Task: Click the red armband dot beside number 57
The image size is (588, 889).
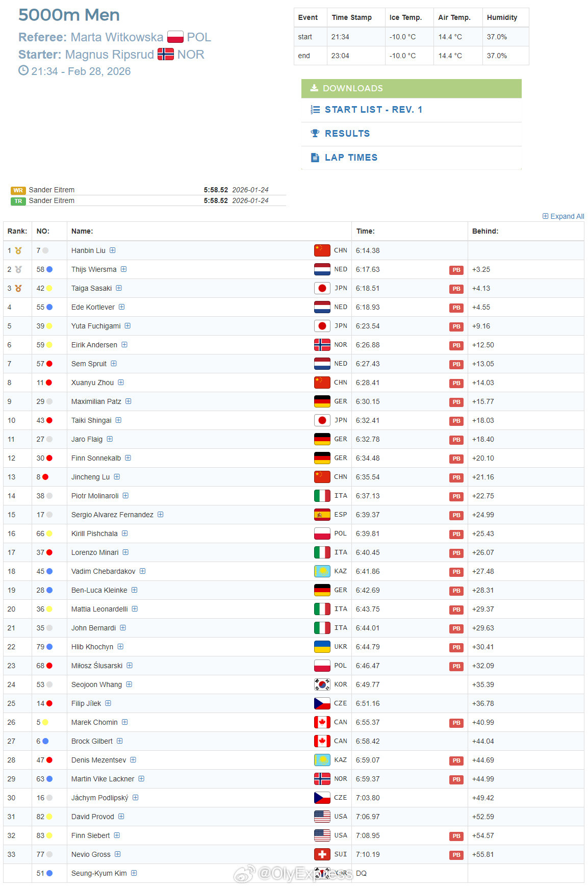Action: (x=49, y=364)
